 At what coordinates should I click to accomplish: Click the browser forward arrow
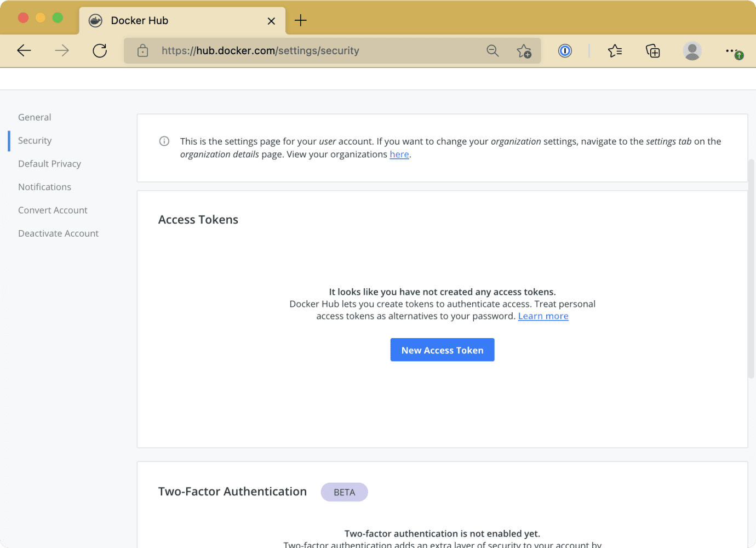click(62, 51)
